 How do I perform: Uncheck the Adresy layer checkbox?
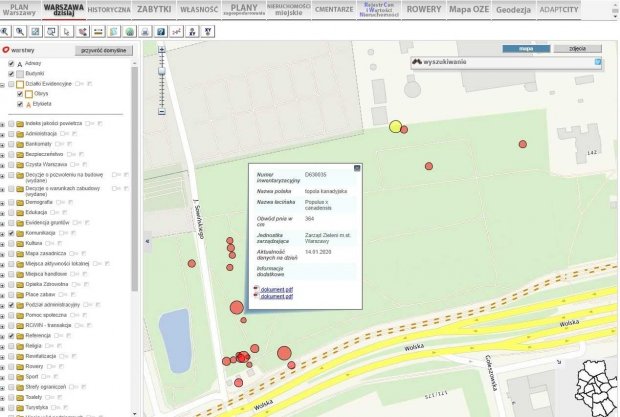[11, 64]
